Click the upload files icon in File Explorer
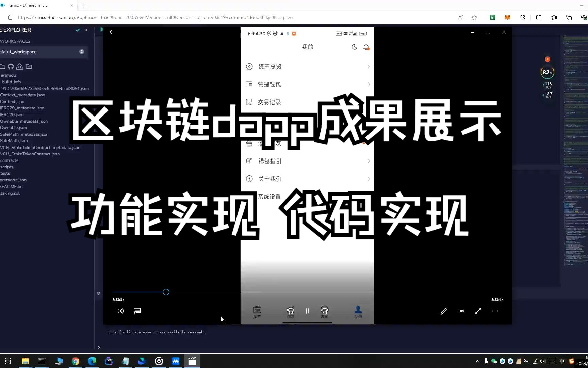The width and height of the screenshot is (588, 368). coord(20,66)
